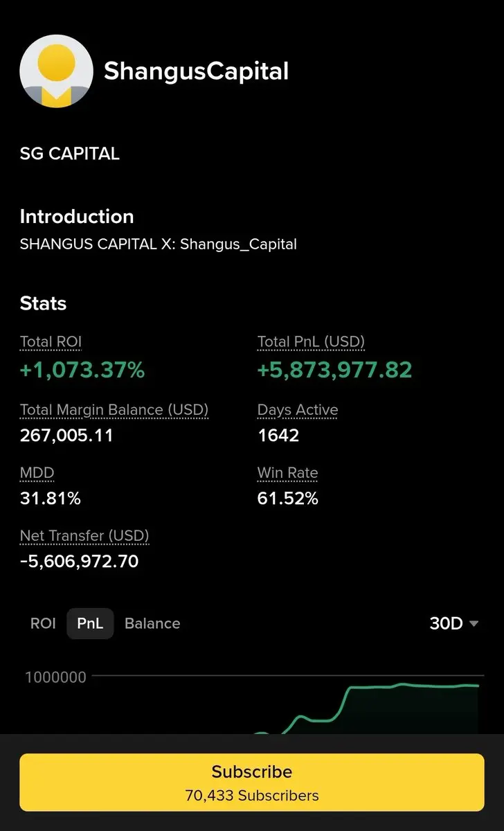This screenshot has height=831, width=504.
Task: Open the MDD definition label
Action: [37, 473]
